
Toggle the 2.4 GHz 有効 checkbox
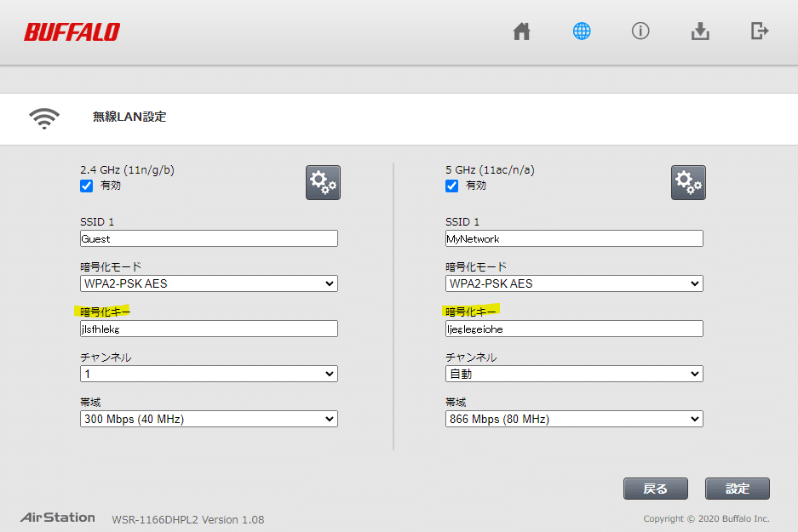87,186
